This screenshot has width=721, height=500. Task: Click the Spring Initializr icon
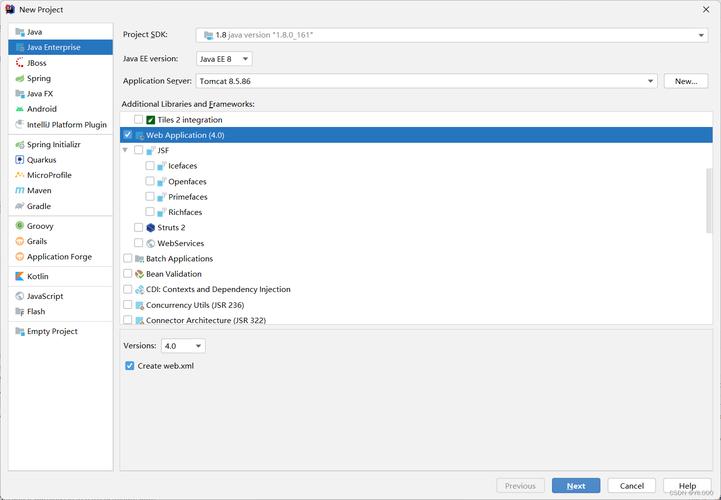tap(20, 144)
